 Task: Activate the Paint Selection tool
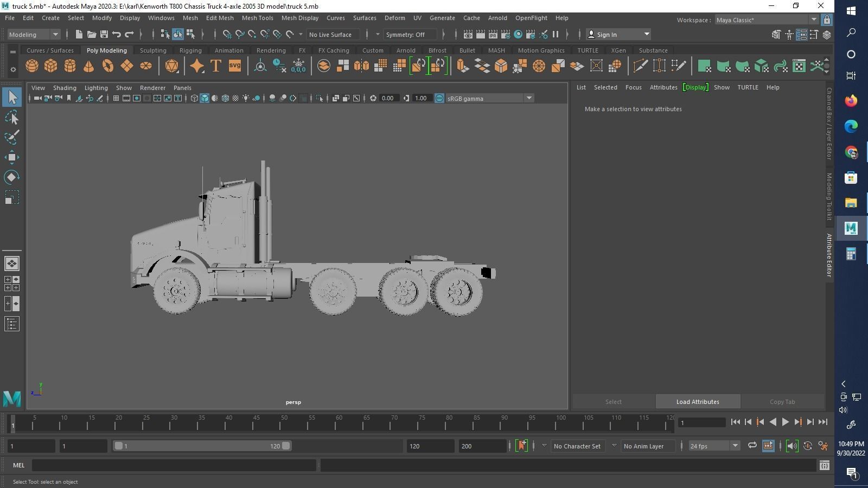12,137
